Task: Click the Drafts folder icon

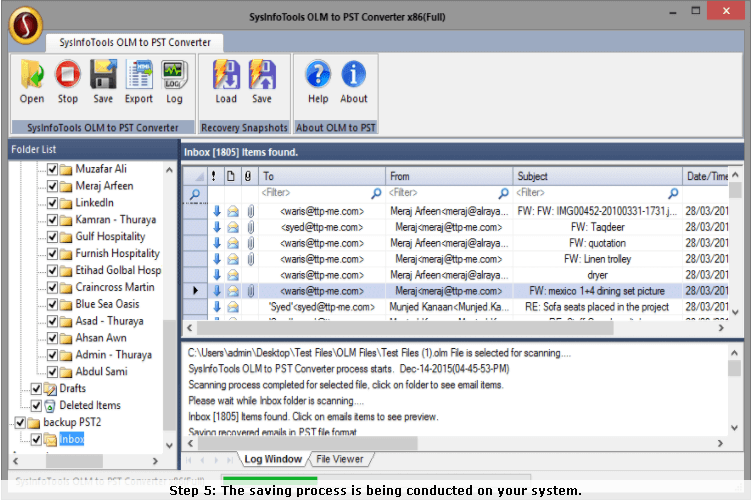Action: tap(50, 388)
